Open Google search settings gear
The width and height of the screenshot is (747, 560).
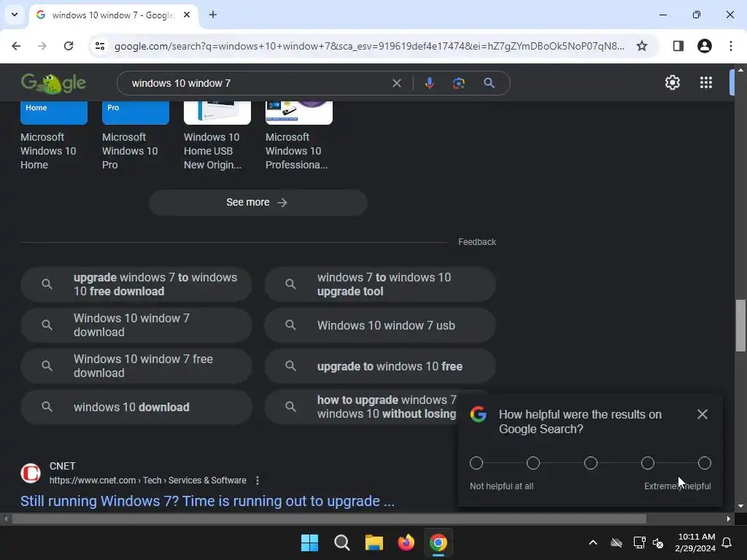click(672, 83)
